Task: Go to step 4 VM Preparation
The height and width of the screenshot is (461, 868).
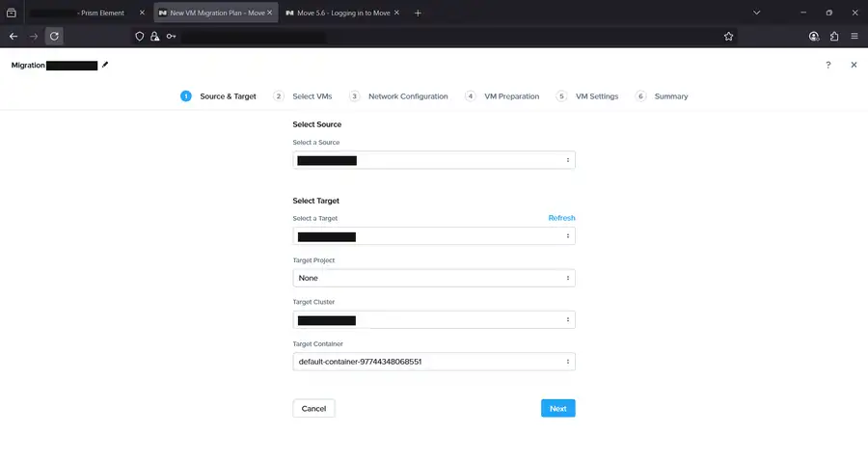Action: tap(502, 96)
